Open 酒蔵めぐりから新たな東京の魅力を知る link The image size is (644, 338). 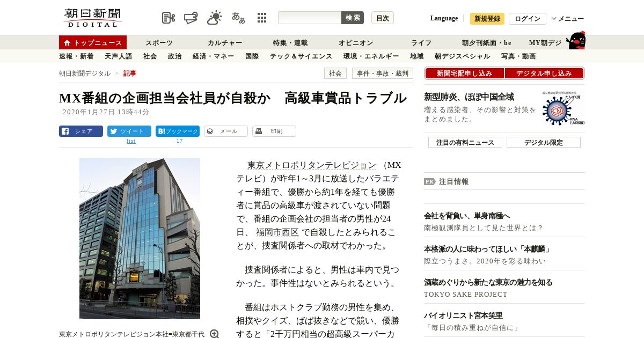[488, 282]
